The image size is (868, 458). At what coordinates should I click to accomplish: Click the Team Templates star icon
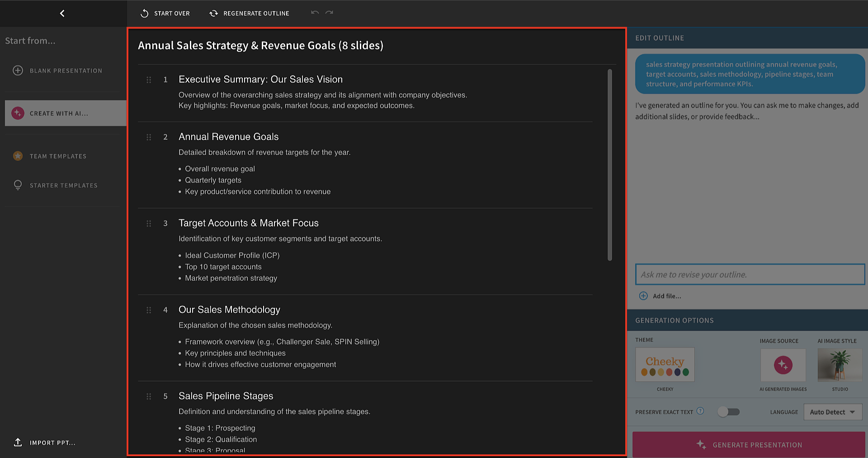18,156
